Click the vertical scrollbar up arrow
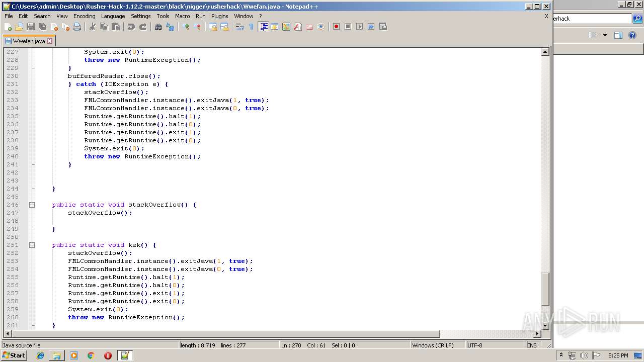The image size is (644, 362). point(545,52)
